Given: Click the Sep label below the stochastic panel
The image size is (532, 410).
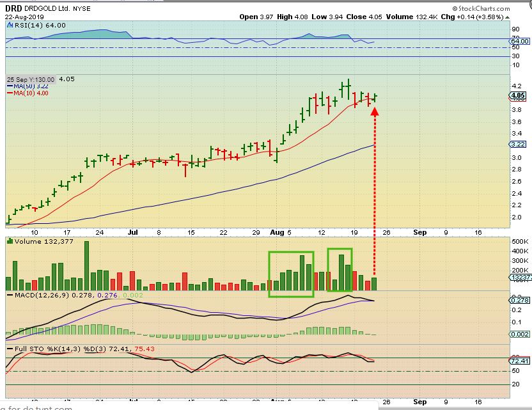Looking at the screenshot, I should click(419, 402).
